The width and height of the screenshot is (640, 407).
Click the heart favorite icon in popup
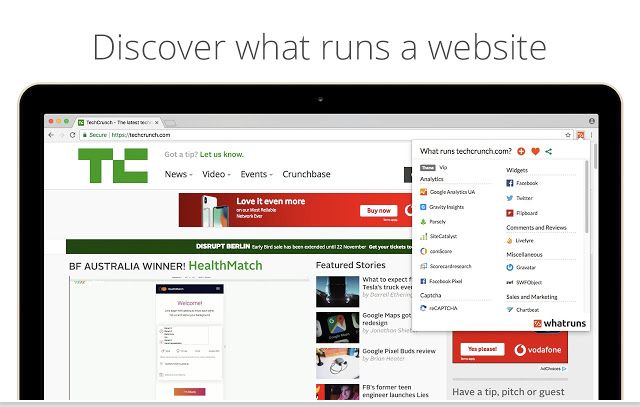point(536,151)
